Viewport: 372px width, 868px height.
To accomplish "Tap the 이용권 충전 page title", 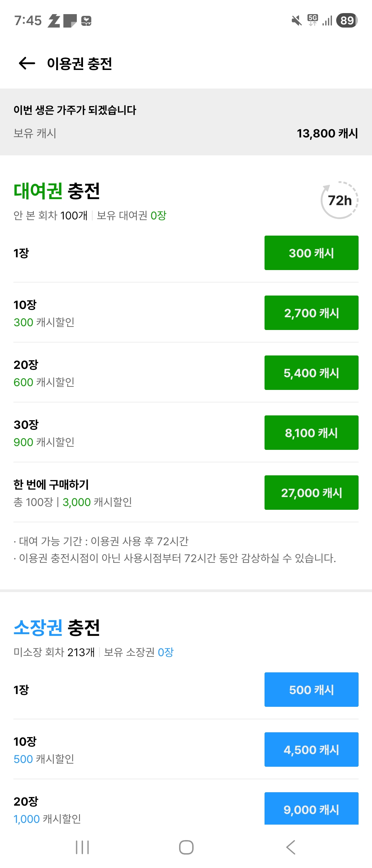I will pos(80,64).
